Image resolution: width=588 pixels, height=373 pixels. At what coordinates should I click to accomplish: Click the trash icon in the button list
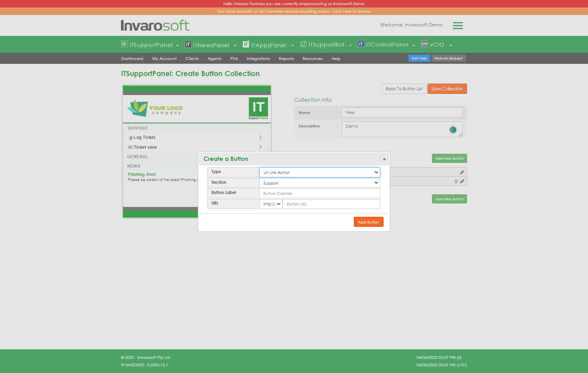click(456, 181)
